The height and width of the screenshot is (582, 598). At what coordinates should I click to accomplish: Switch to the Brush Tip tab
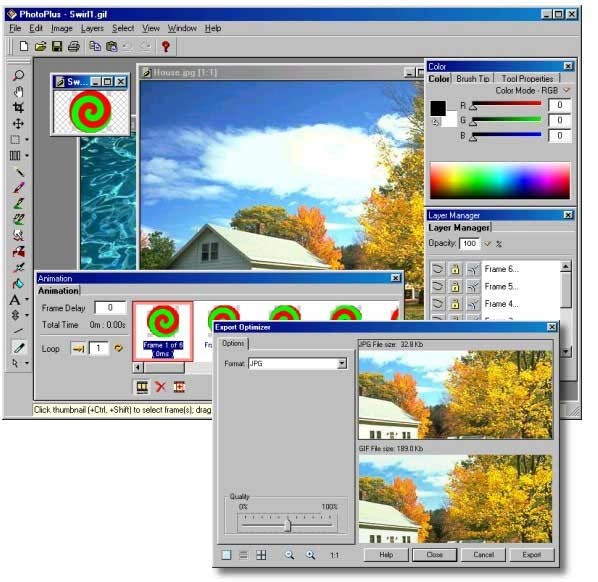pyautogui.click(x=473, y=79)
